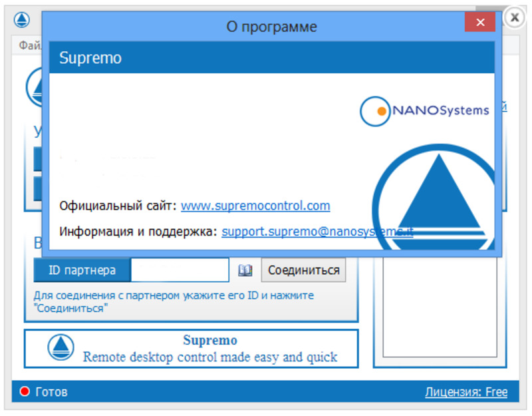Click the large Supremo logo in dialog
This screenshot has width=532, height=416.
[x=434, y=197]
